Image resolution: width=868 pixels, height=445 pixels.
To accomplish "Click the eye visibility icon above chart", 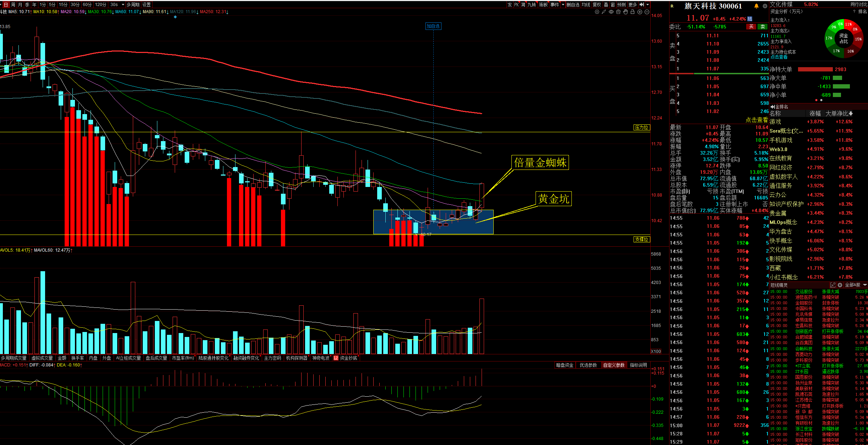I will [611, 12].
